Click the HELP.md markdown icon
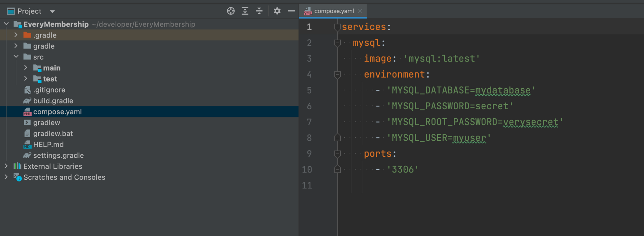 (27, 144)
